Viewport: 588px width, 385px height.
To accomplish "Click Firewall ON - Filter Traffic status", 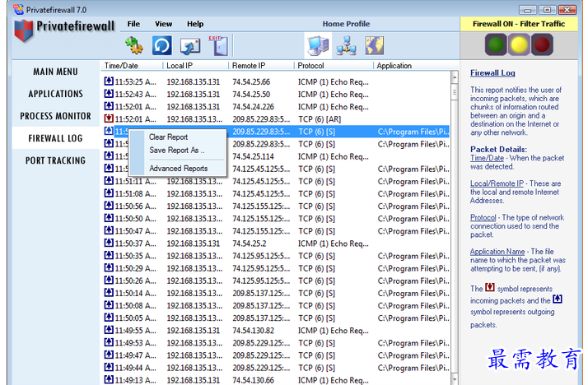I will tap(519, 24).
